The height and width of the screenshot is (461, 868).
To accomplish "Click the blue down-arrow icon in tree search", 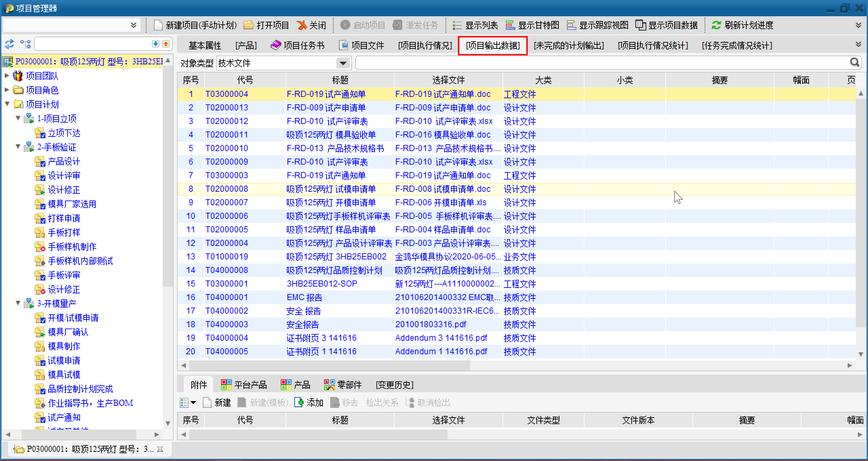I will pyautogui.click(x=155, y=44).
